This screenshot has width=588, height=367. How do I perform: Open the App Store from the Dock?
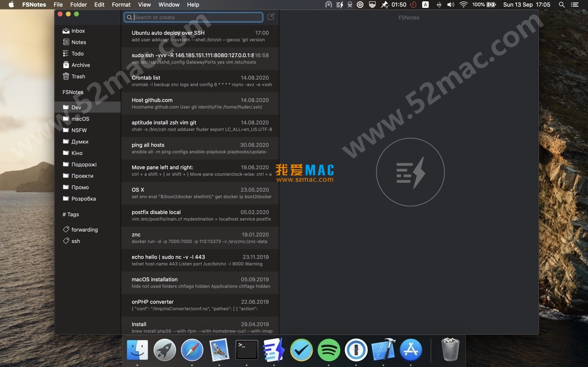[411, 350]
